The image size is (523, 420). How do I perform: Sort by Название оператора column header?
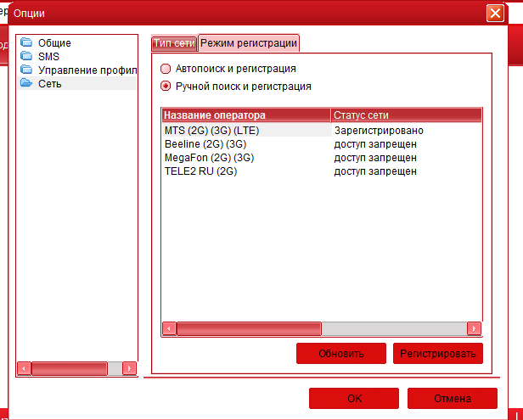(x=246, y=115)
